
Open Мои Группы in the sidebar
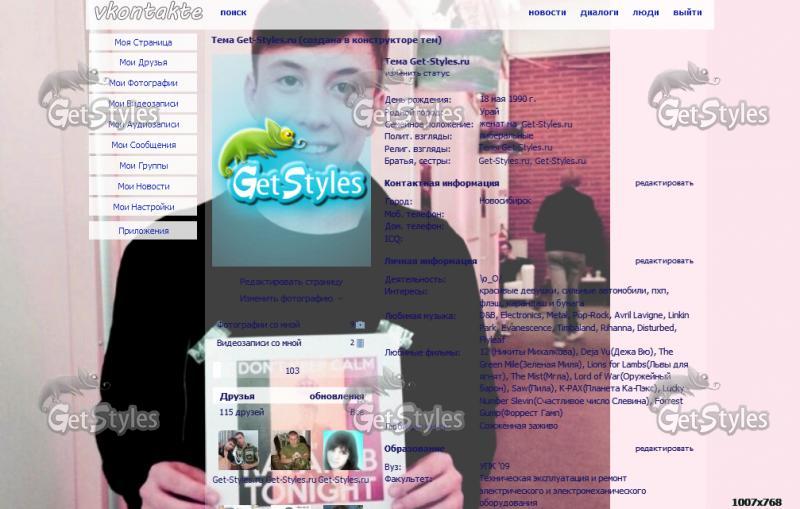(x=143, y=166)
